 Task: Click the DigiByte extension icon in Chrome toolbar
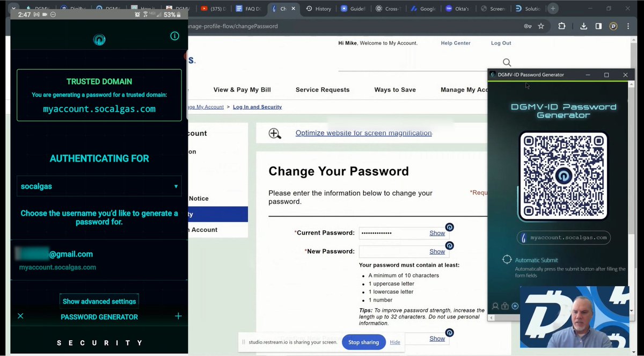613,26
